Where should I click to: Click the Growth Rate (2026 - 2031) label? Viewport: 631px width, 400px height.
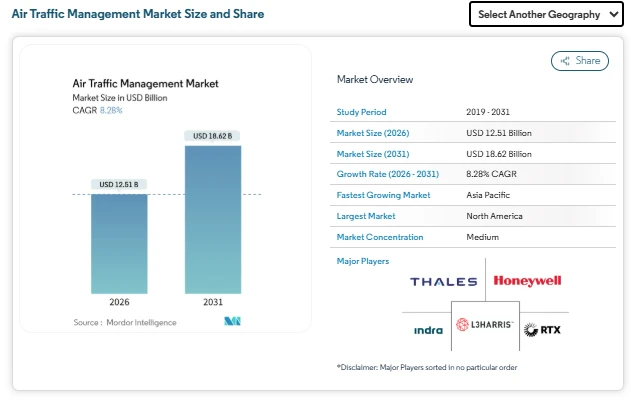(x=386, y=175)
